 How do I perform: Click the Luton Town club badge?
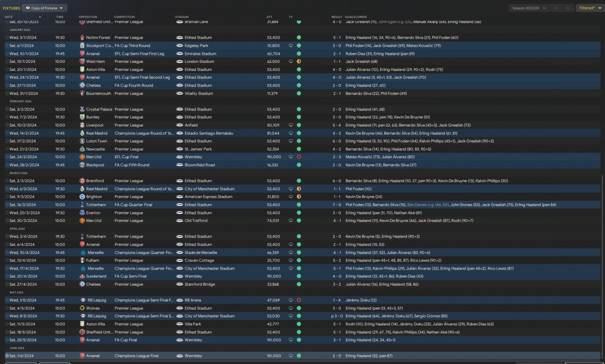(82, 141)
